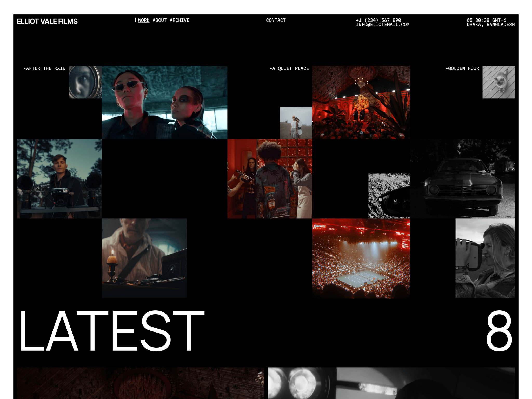Click the 05:30:38 GMT+6 clock text
Viewport: 532px width, 399px height.
(487, 20)
